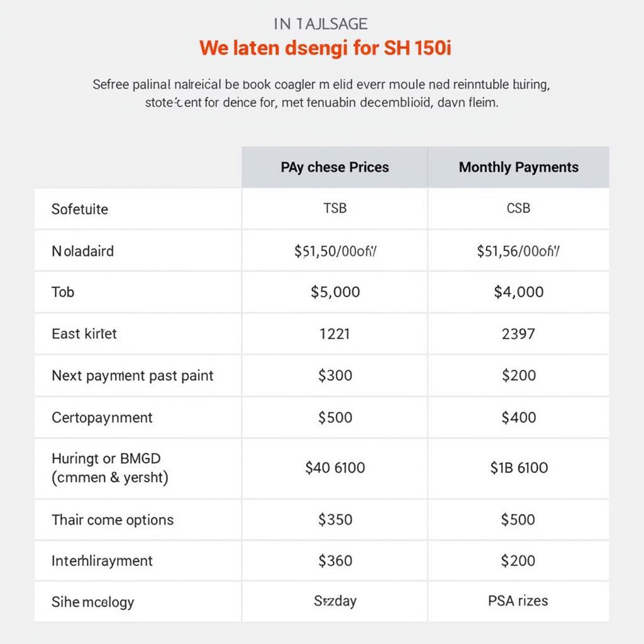The width and height of the screenshot is (644, 644).
Task: Select the Noladaird row label
Action: [82, 251]
